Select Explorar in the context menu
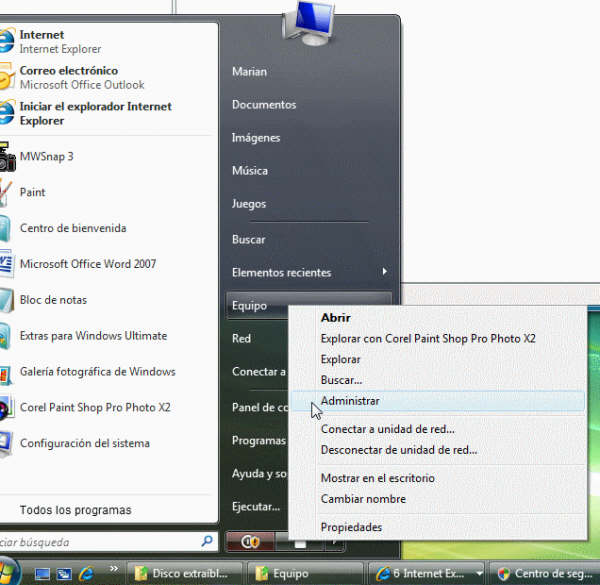600x585 pixels. click(438, 359)
